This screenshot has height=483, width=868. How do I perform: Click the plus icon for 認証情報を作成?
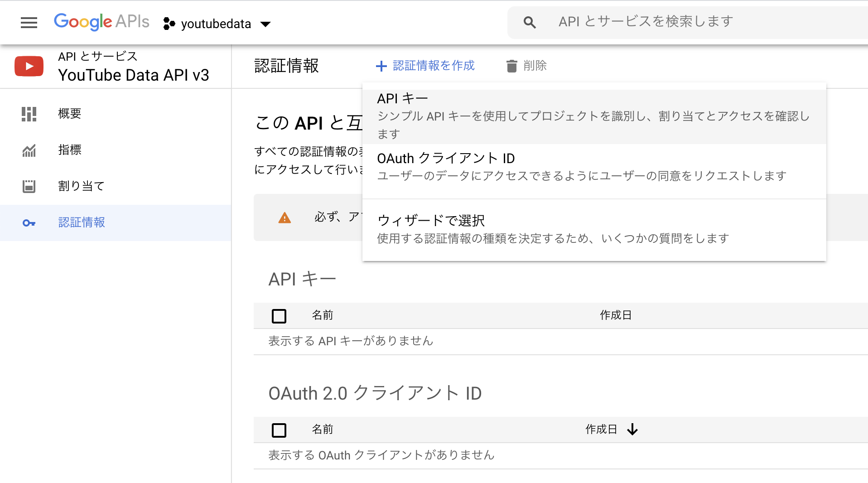click(381, 66)
